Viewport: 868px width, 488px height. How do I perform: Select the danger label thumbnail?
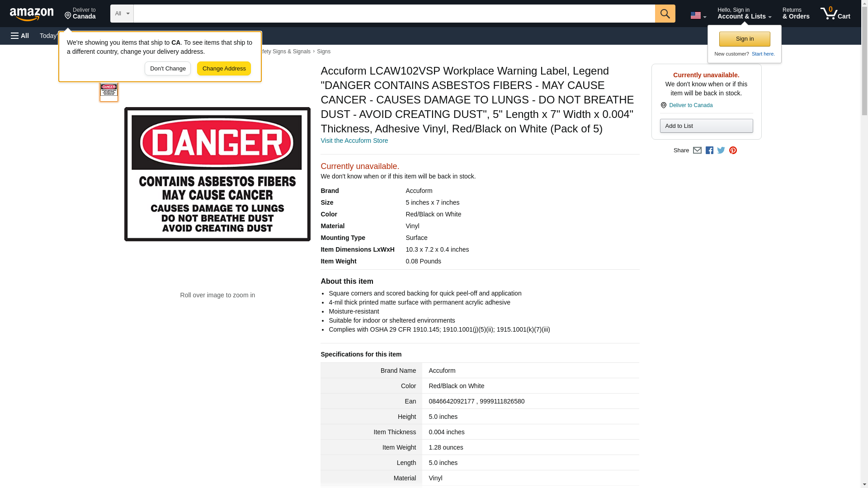[x=109, y=91]
